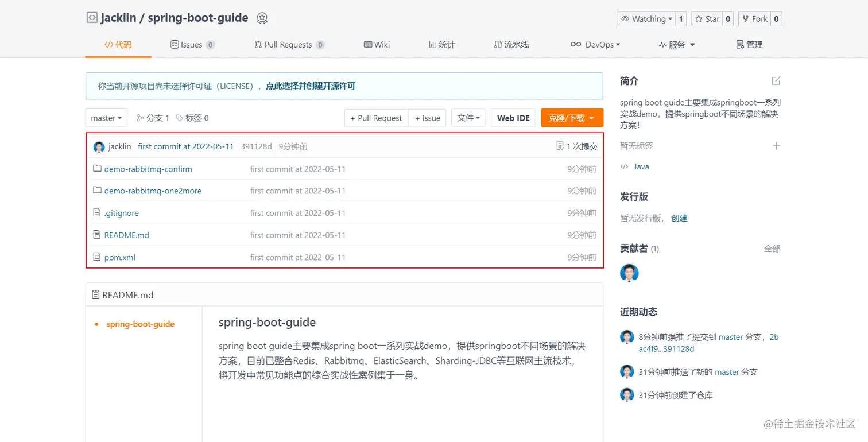Click the 克隆/下载 button

(572, 118)
